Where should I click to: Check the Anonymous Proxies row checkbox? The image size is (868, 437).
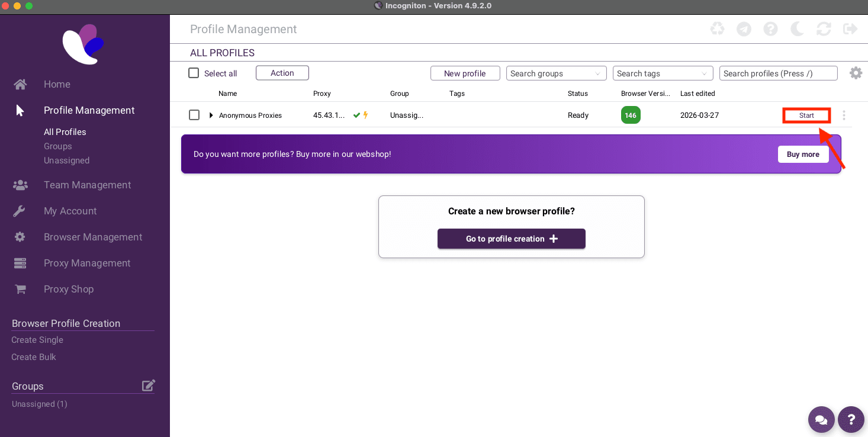click(194, 115)
